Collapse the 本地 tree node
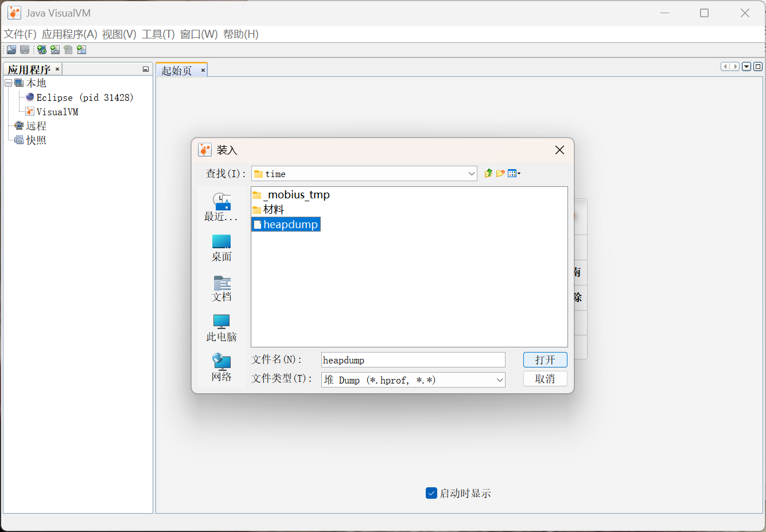766x532 pixels. point(9,83)
